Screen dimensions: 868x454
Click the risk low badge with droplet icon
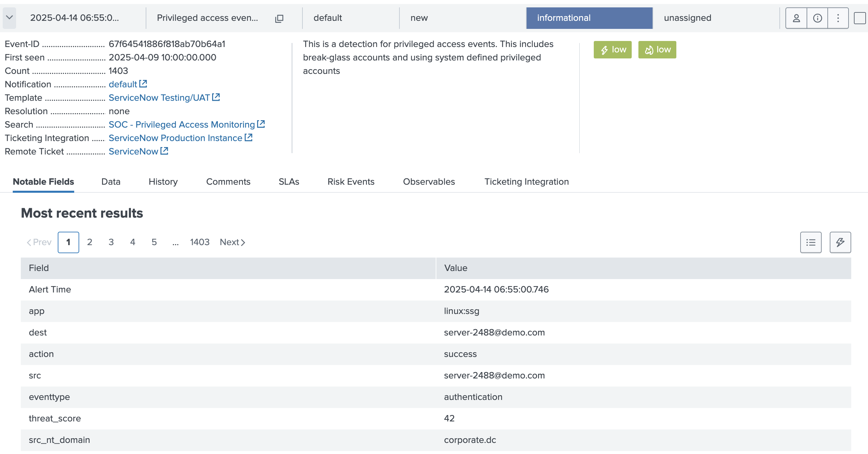[x=657, y=50]
